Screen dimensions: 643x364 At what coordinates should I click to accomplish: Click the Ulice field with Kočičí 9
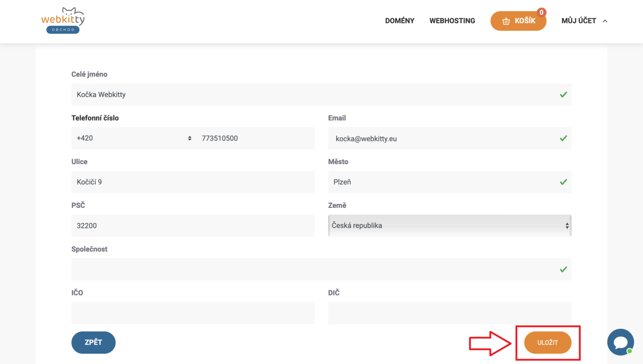tap(193, 182)
